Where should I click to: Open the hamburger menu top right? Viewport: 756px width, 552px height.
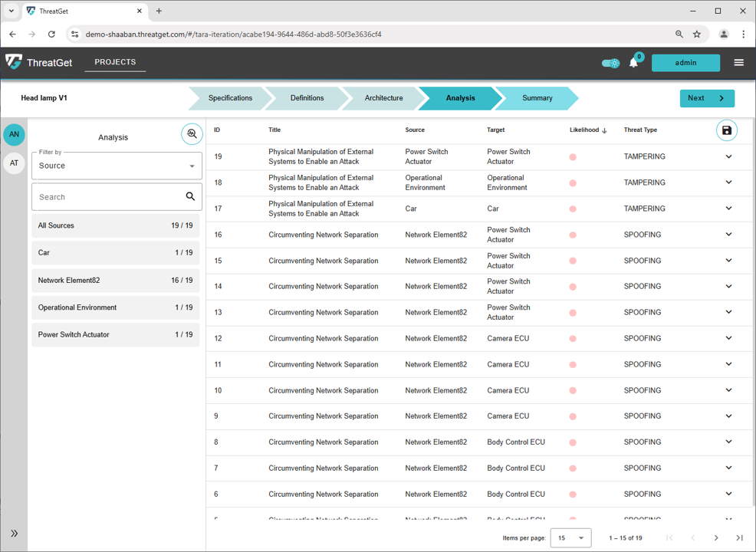(738, 62)
